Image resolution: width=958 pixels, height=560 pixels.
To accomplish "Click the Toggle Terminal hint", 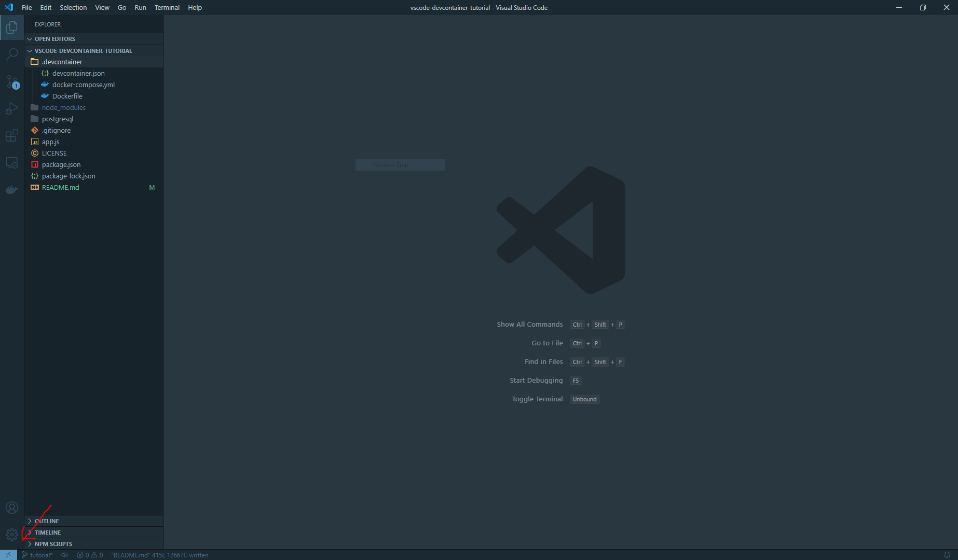I will pos(537,399).
